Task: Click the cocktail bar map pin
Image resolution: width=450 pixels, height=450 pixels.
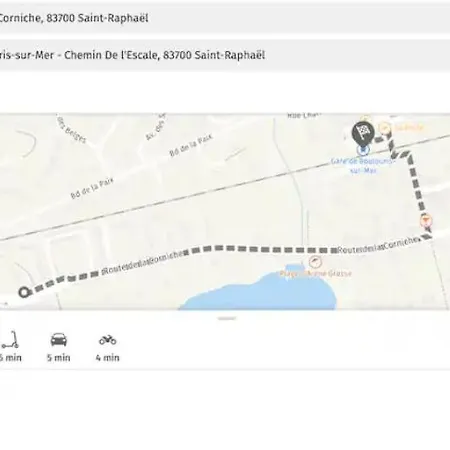Action: 426,221
